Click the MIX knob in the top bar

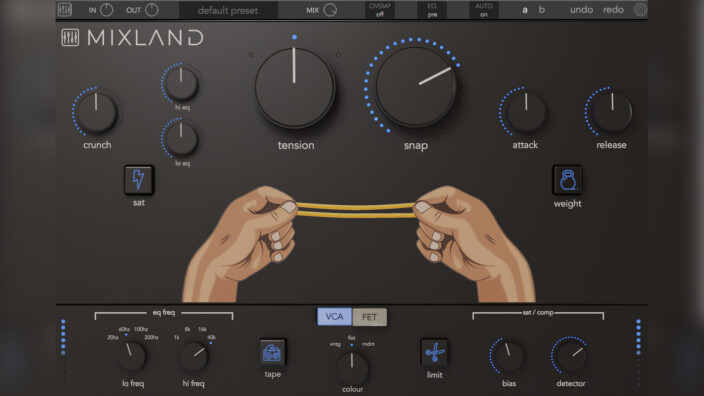330,10
